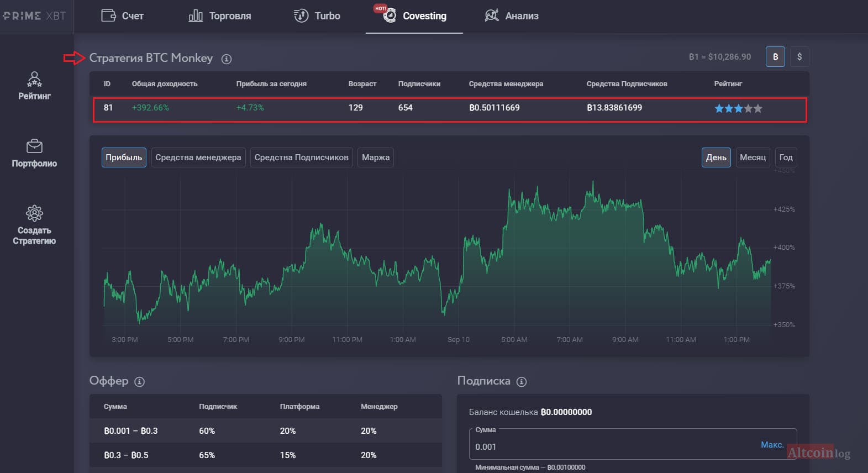Viewport: 868px width, 473px height.
Task: Open the Счет tab
Action: tap(123, 16)
